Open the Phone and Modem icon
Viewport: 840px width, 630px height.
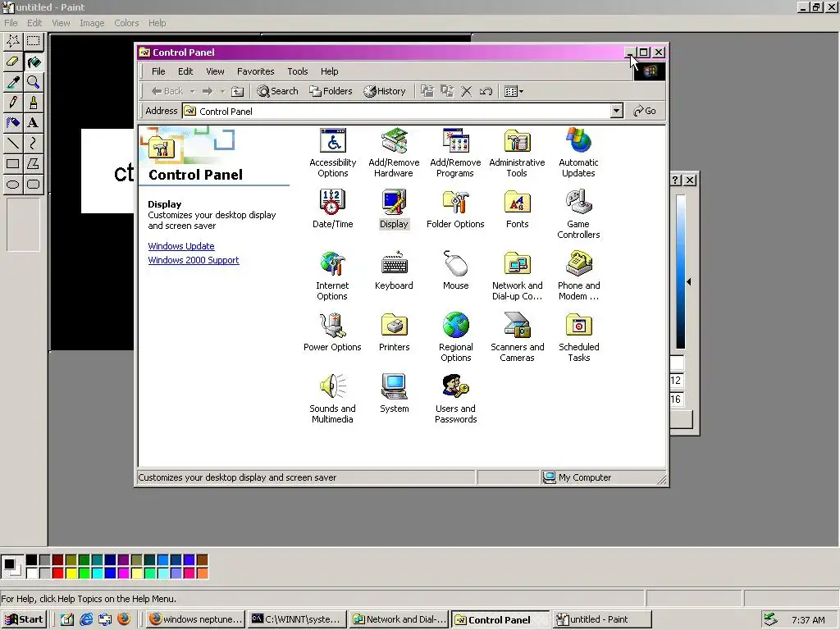point(578,276)
